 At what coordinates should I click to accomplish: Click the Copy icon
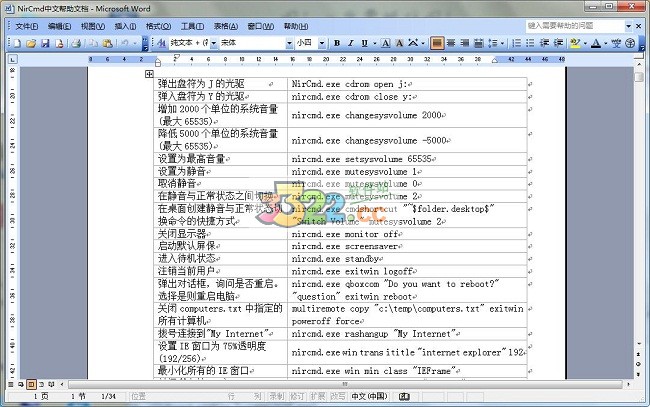(94, 43)
